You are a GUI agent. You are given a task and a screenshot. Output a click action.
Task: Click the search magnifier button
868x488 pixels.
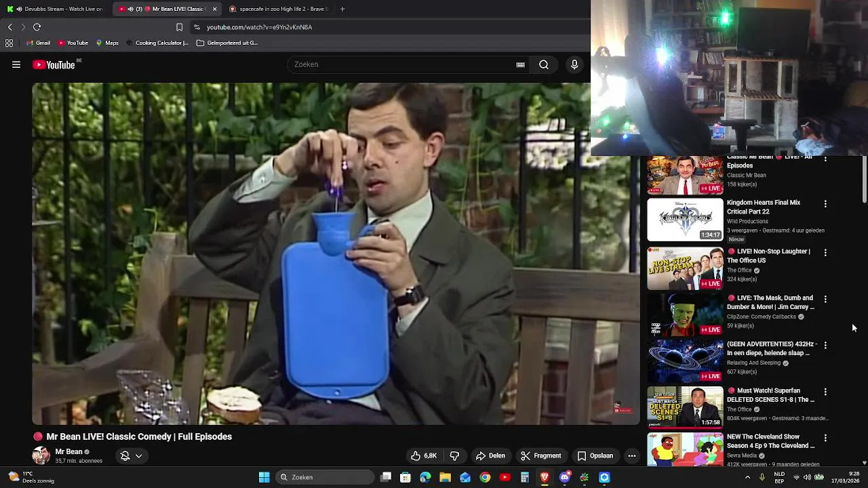(x=544, y=64)
